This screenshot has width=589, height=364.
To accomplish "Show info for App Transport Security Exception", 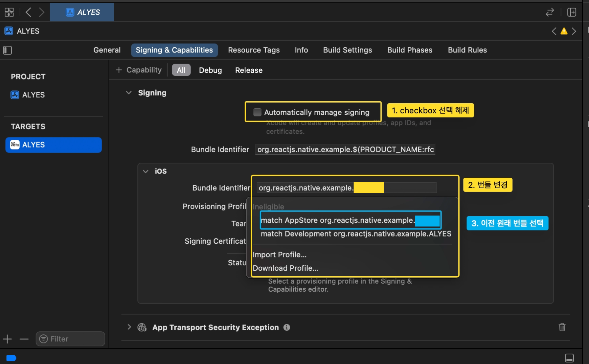I will tap(287, 327).
